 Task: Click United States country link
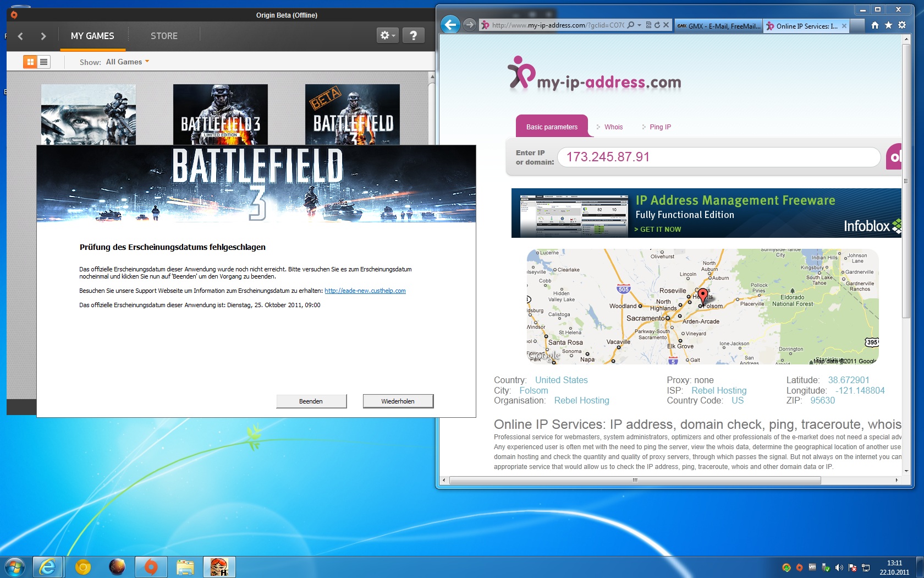tap(561, 380)
